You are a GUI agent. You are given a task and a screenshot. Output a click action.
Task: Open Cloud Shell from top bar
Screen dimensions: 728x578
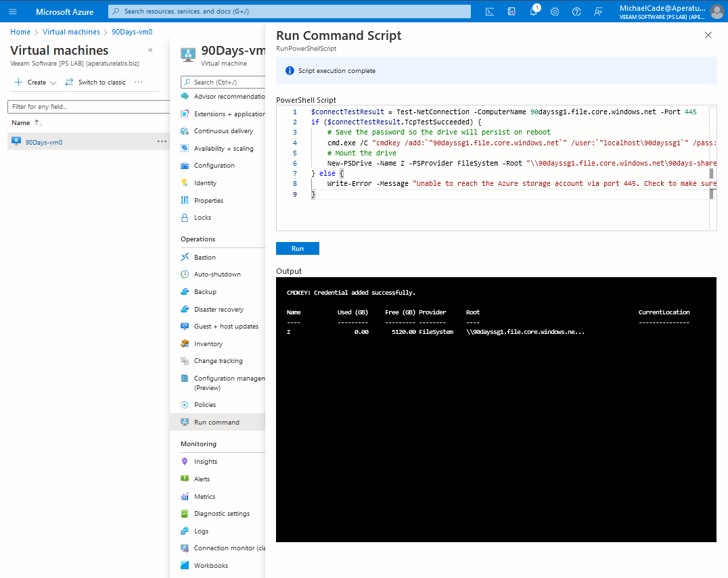tap(490, 11)
